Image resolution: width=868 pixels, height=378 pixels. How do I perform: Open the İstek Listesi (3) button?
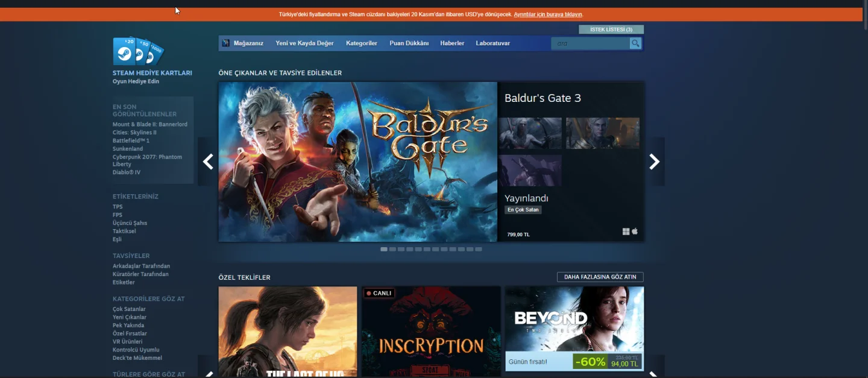point(611,30)
